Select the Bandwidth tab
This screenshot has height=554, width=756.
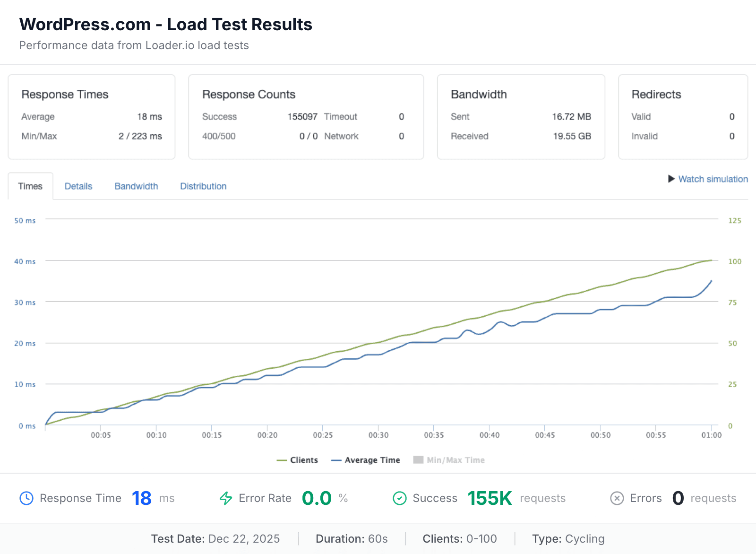[x=136, y=186]
